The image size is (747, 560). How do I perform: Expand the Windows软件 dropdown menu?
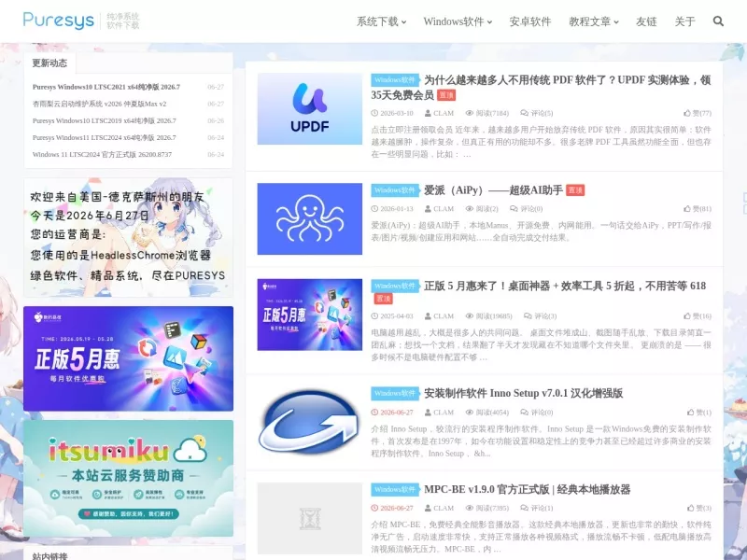[x=458, y=21]
